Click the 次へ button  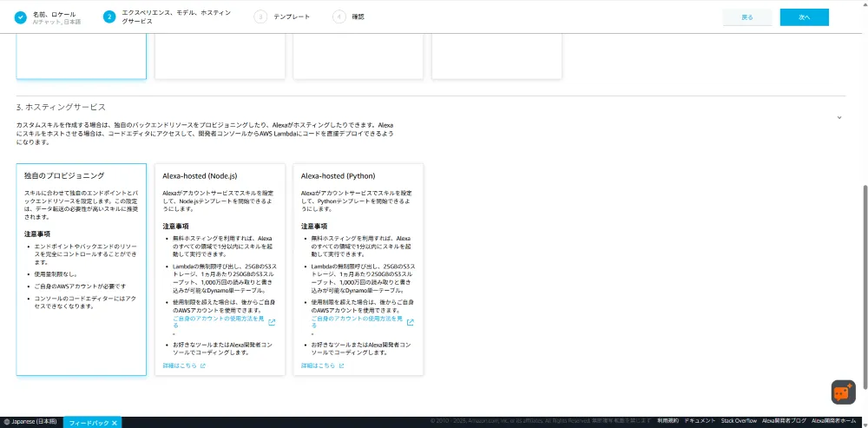[805, 17]
